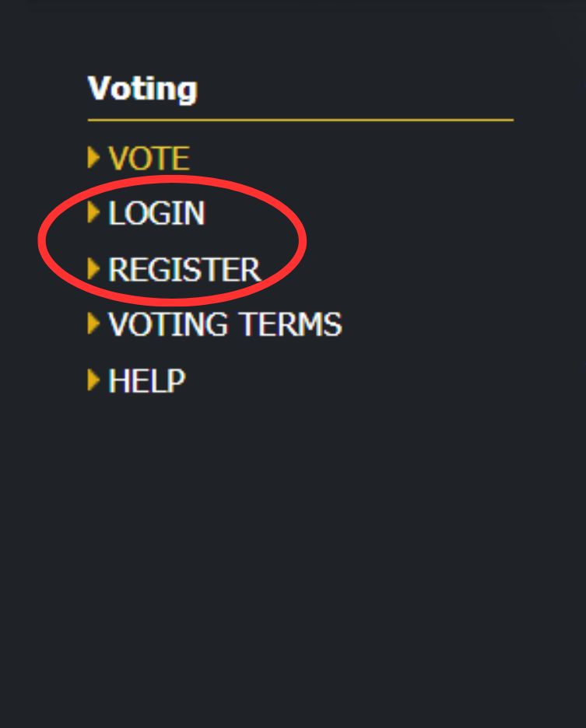
Task: Click the letter E ending VOTE
Action: (181, 159)
